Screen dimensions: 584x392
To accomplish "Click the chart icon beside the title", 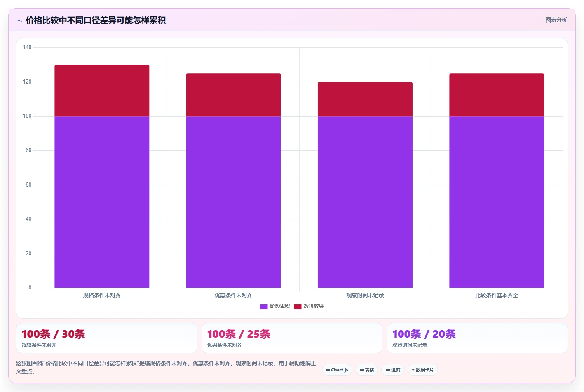I will [19, 21].
